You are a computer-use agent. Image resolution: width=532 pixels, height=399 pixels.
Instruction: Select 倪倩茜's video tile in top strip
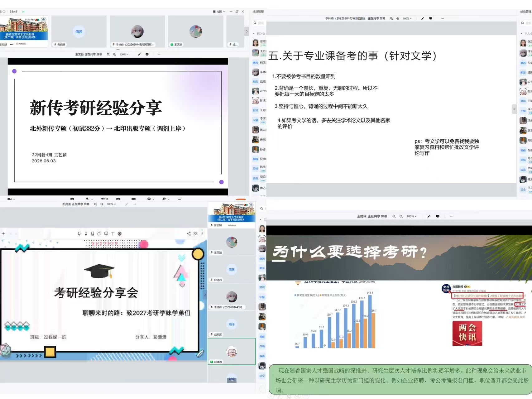coord(79,31)
